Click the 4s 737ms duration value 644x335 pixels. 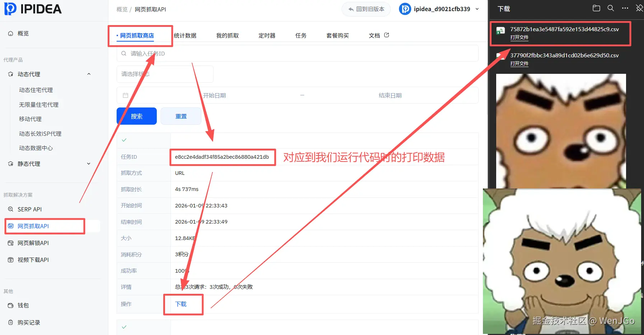pos(187,189)
